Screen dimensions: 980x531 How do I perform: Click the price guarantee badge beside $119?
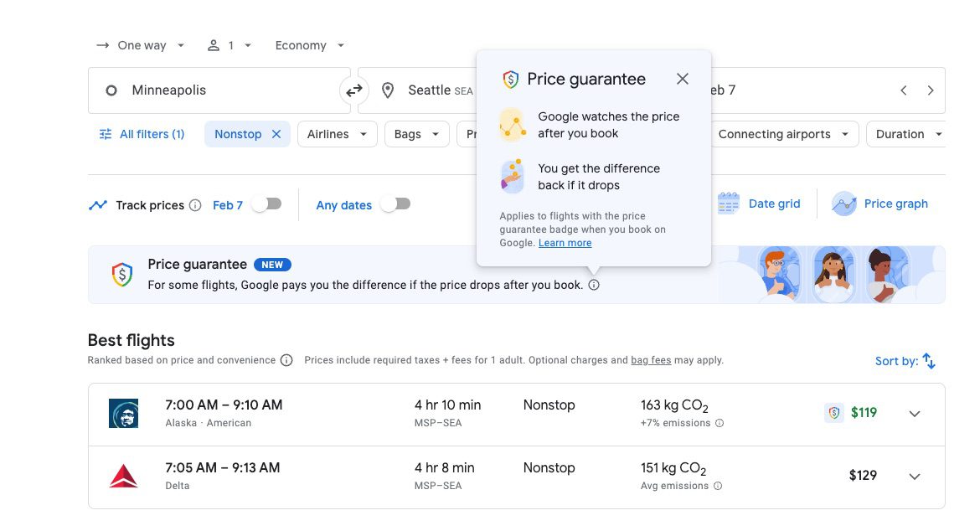coord(833,412)
